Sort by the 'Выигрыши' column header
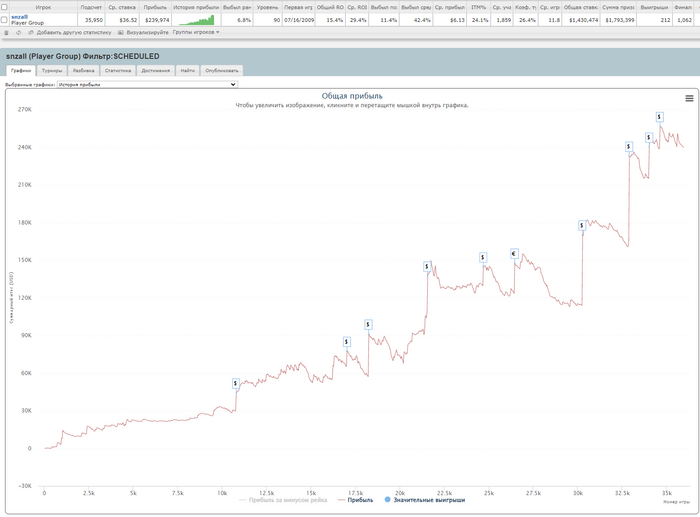The image size is (700, 517). tap(654, 7)
